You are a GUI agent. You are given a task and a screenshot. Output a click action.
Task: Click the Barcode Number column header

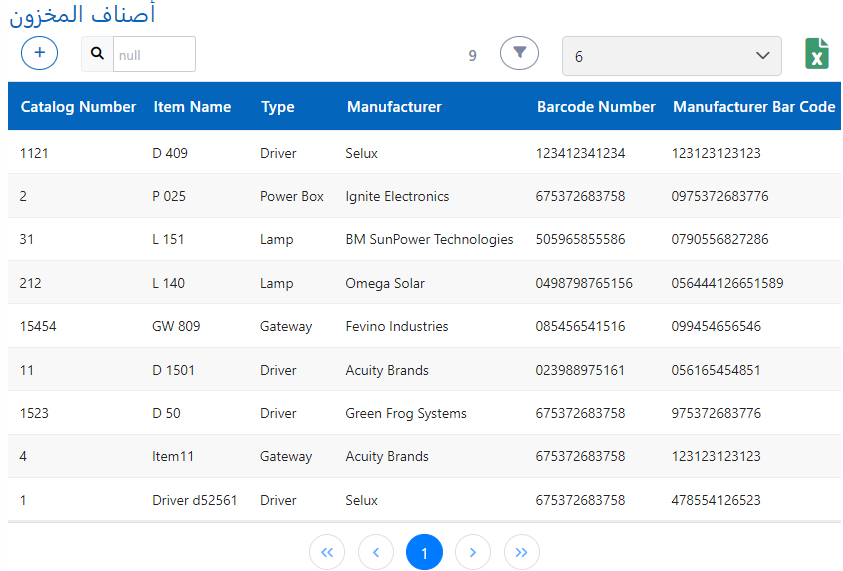596,107
